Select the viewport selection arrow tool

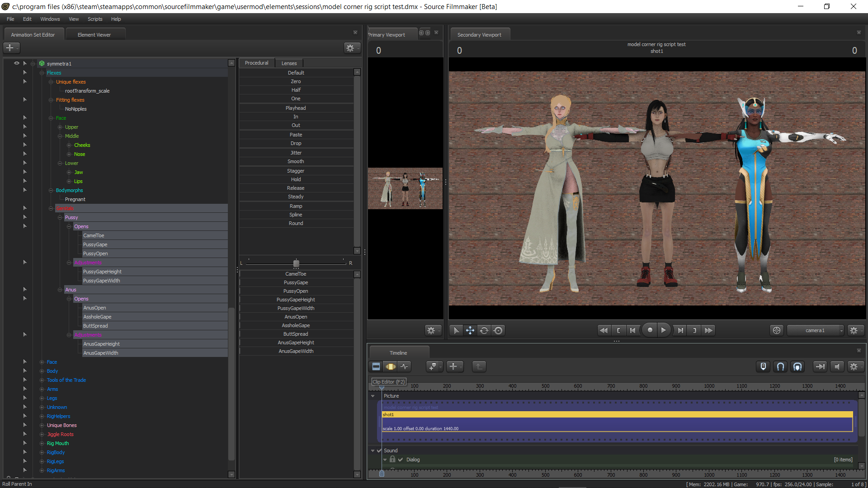point(456,330)
